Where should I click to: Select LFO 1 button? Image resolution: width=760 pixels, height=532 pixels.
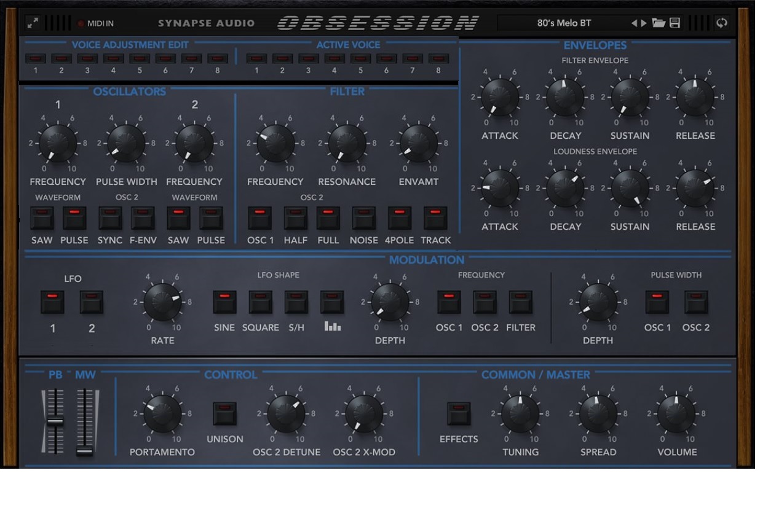pos(52,302)
